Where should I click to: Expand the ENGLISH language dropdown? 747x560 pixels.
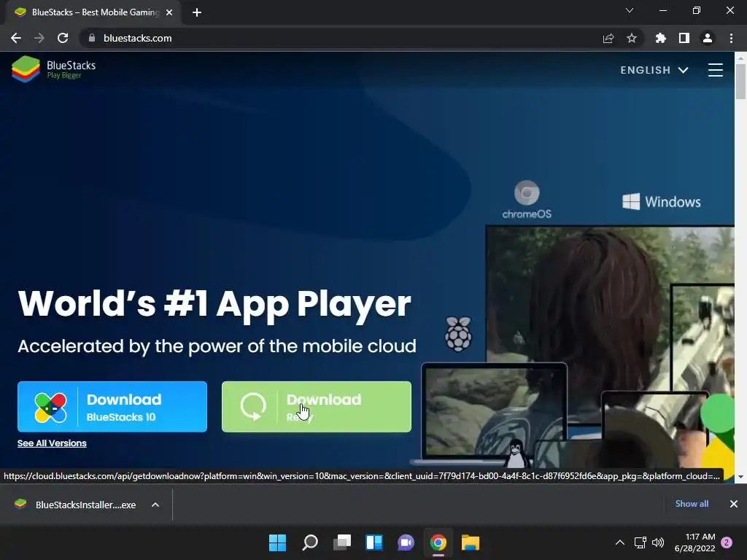tap(654, 70)
